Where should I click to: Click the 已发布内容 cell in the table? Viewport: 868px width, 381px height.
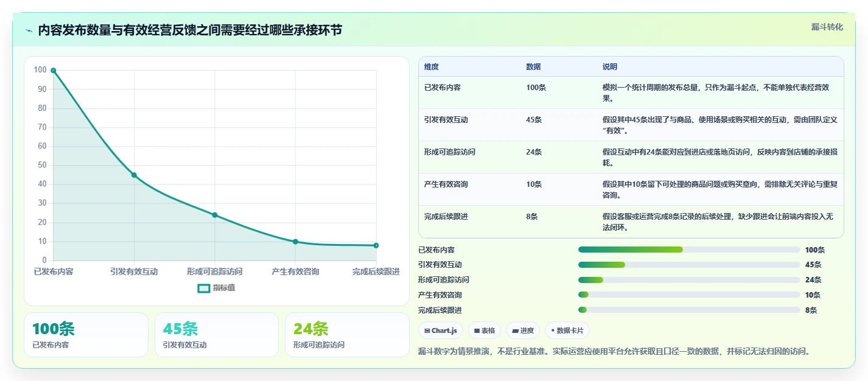[x=443, y=88]
